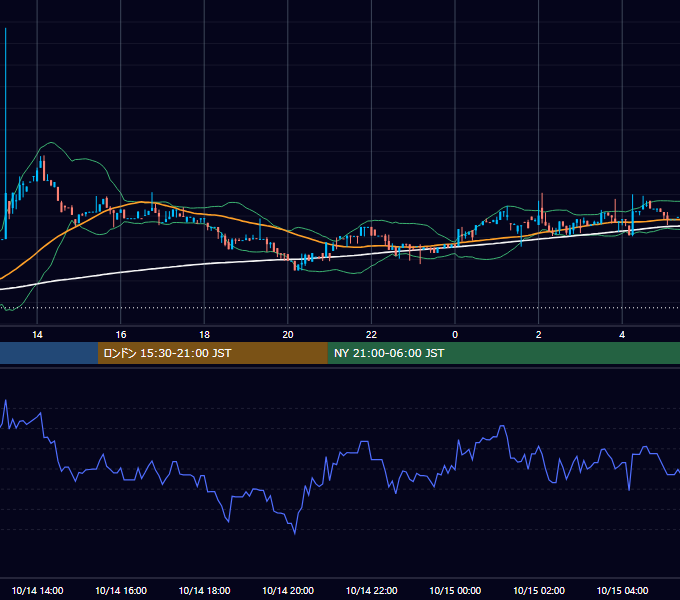Click the hour label 16 on price chart axis

(x=121, y=335)
